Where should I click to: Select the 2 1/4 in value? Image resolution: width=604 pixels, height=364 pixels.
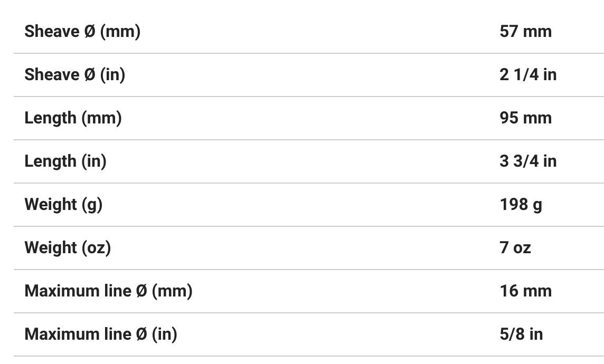click(x=528, y=75)
